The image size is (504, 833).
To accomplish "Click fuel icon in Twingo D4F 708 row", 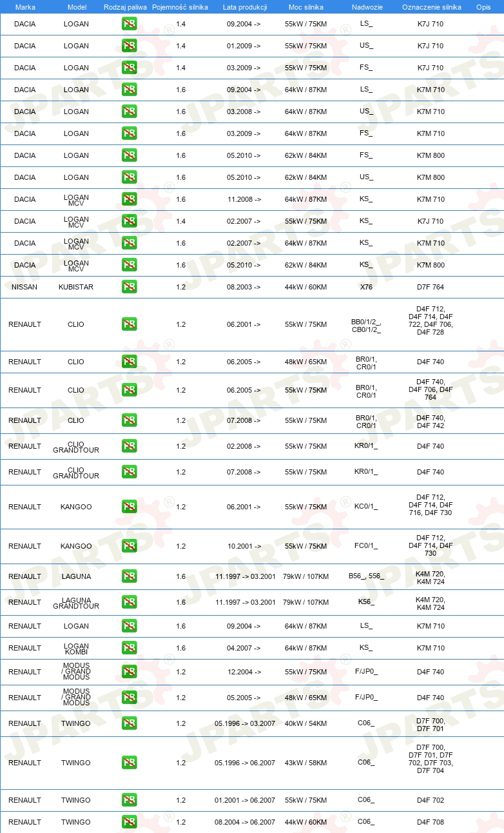I will [129, 822].
